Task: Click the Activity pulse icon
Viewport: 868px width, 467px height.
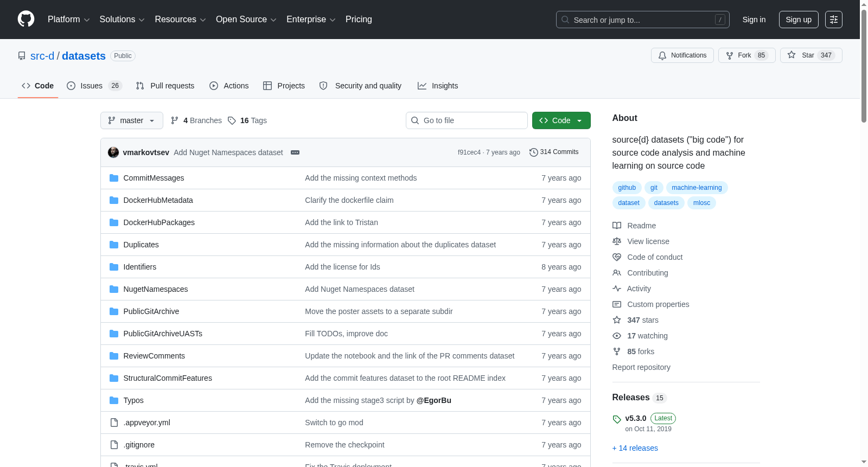Action: [617, 289]
